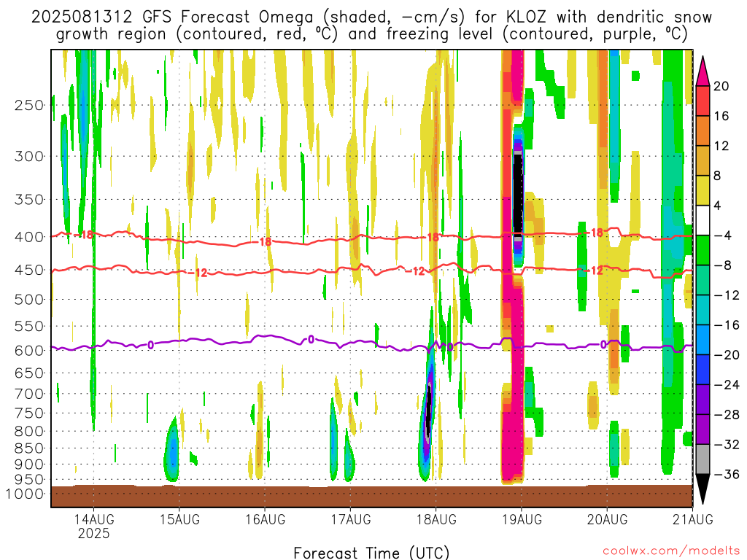
Task: Select the legend value -8
Action: pyautogui.click(x=723, y=265)
